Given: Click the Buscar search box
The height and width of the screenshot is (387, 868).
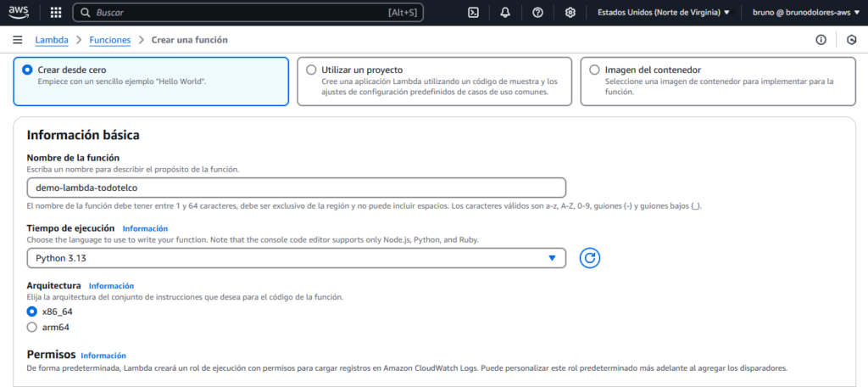Looking at the screenshot, I should coord(248,13).
